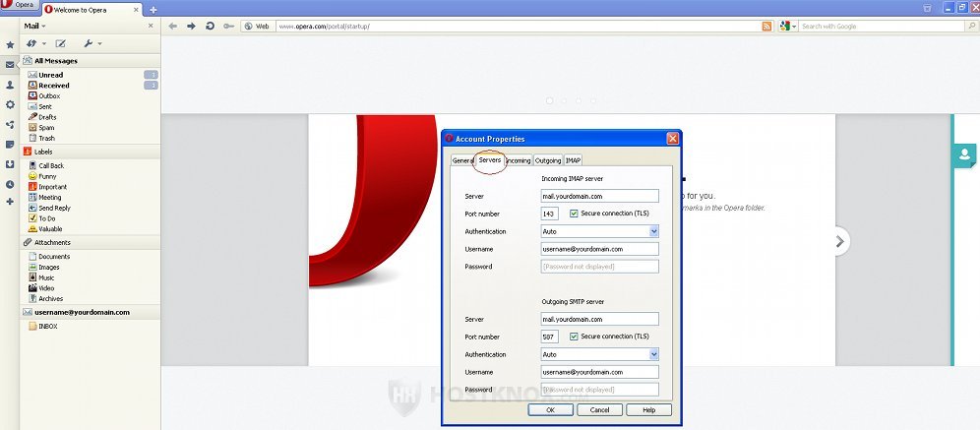Click the teal contact icon on page

965,154
